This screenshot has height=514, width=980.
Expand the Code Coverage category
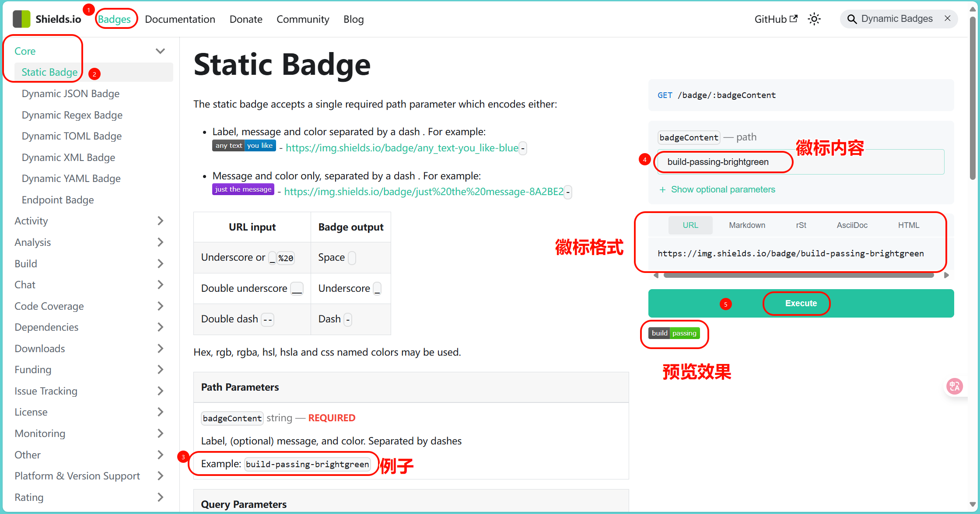[x=160, y=306]
